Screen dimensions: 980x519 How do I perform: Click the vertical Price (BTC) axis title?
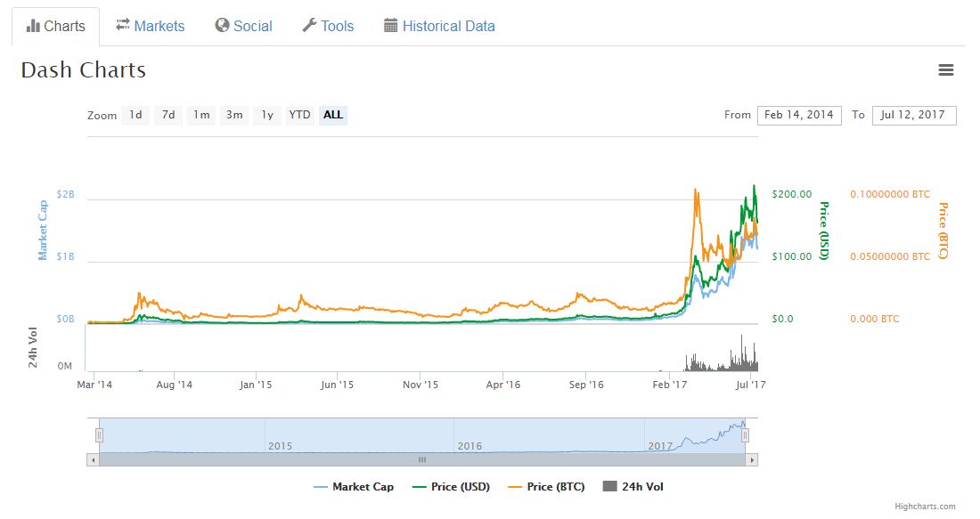[x=943, y=231]
